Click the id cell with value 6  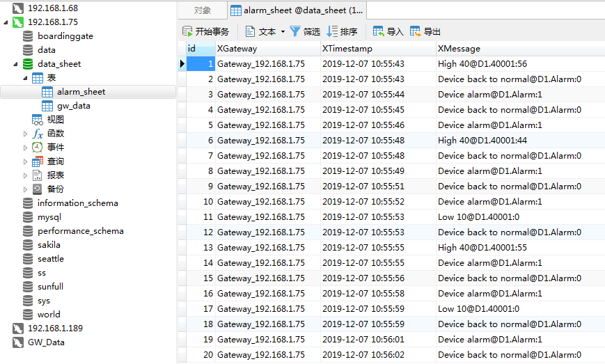[201, 141]
